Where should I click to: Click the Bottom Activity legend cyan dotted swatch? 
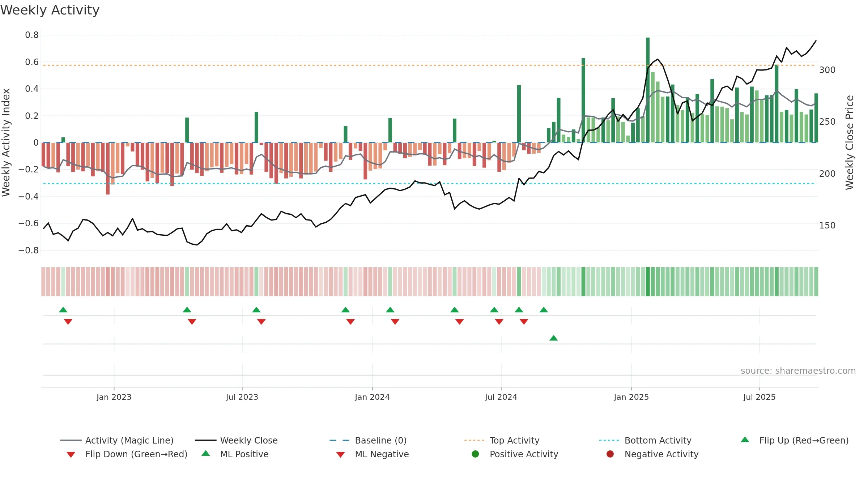[x=609, y=440]
